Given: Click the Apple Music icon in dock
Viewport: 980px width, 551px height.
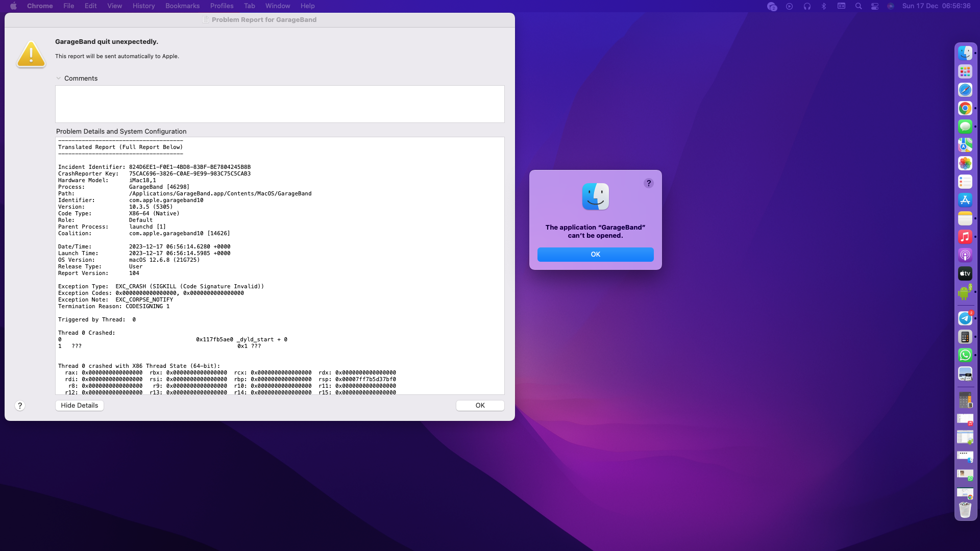Looking at the screenshot, I should (x=965, y=237).
